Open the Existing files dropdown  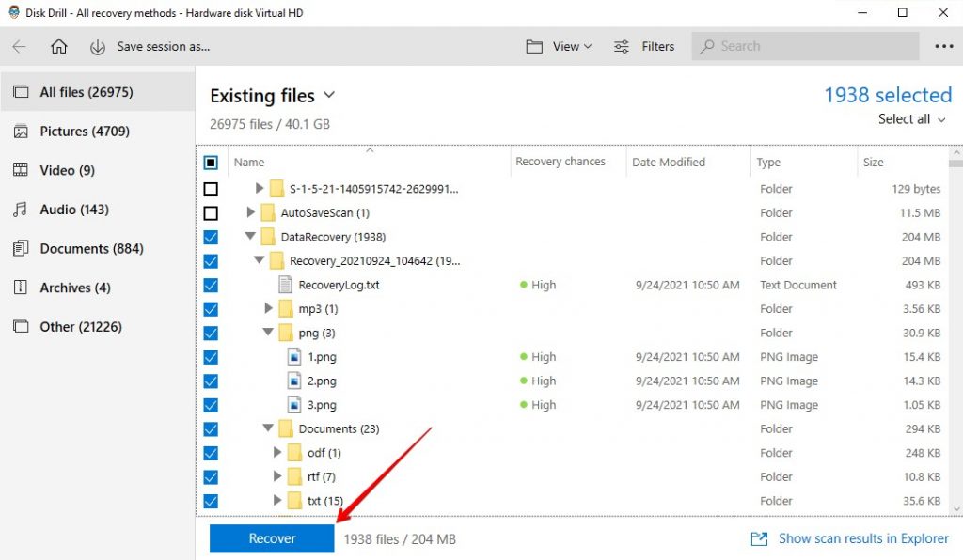tap(328, 95)
